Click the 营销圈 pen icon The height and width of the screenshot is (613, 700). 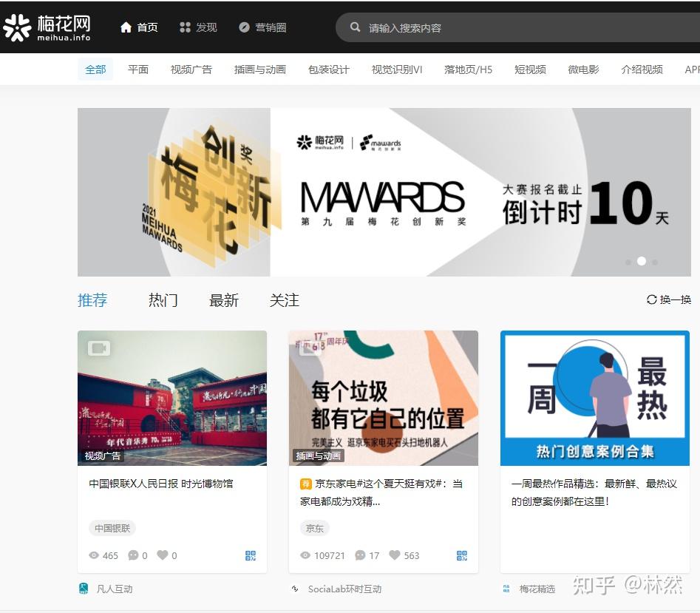tap(243, 27)
